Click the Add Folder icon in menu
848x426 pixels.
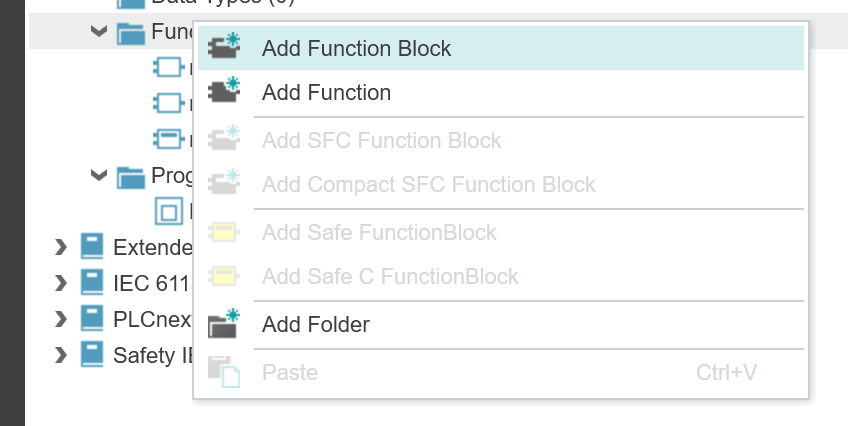[x=224, y=324]
